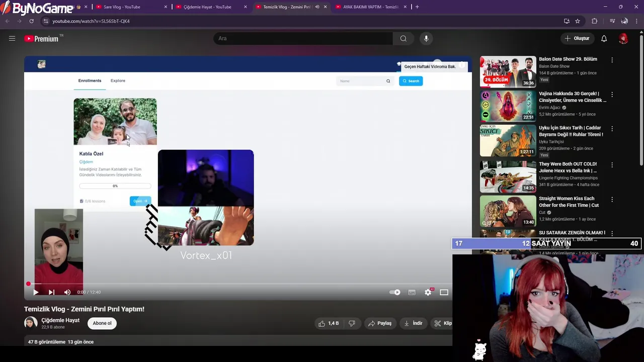The width and height of the screenshot is (644, 362).
Task: Bookmark this page with star icon
Action: (578, 21)
